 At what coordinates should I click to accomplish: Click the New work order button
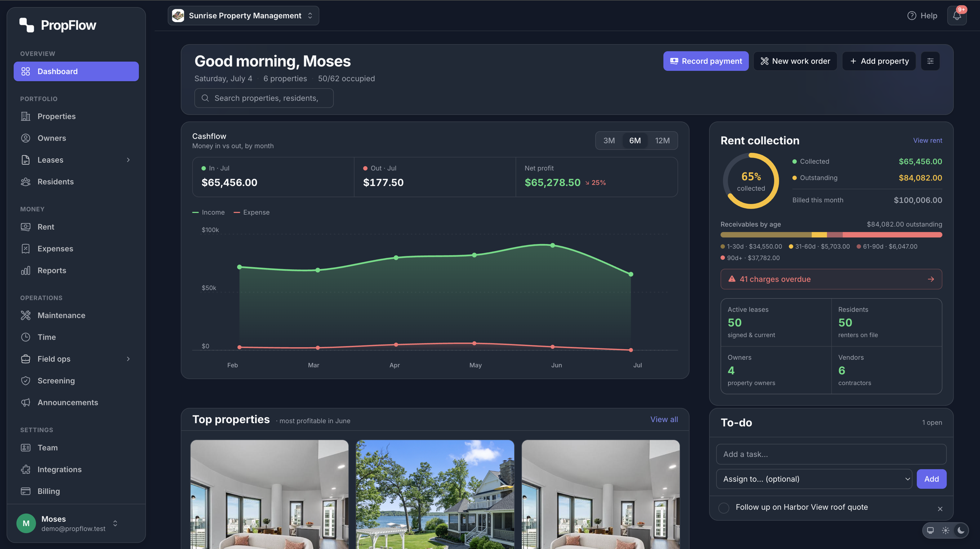(x=795, y=61)
